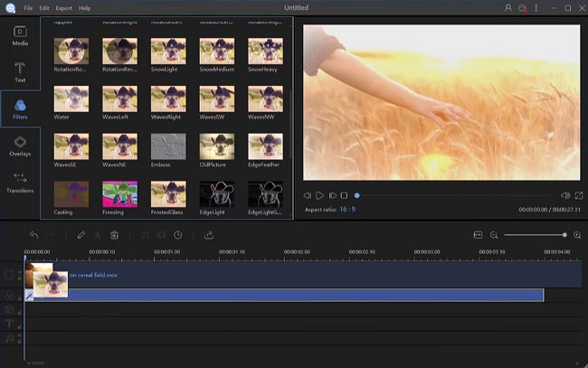
Task: Click the video track icon
Action: 9,275
